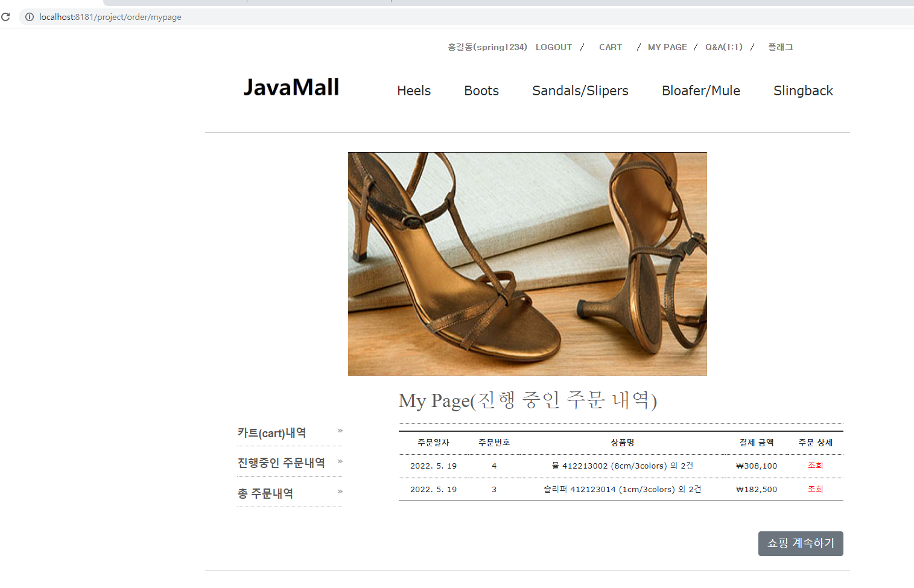Image resolution: width=914 pixels, height=588 pixels.
Task: Select product name 슬리퍼 412123014 (1cm/3colors) 외 2건
Action: pos(623,489)
